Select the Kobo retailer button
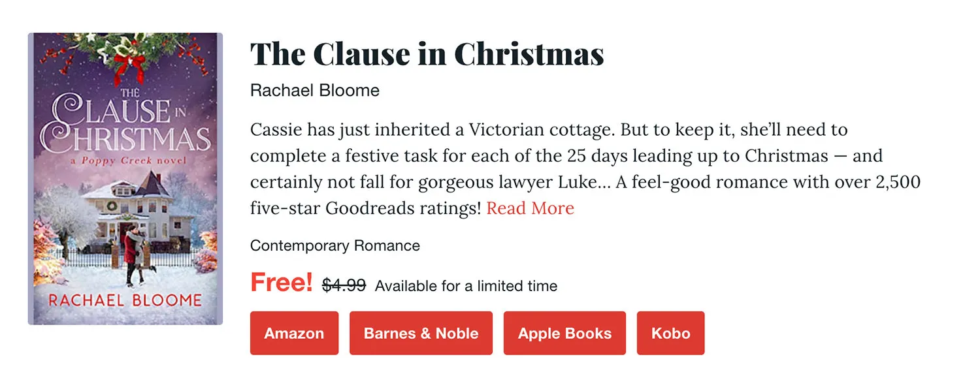The height and width of the screenshot is (391, 980). (670, 333)
